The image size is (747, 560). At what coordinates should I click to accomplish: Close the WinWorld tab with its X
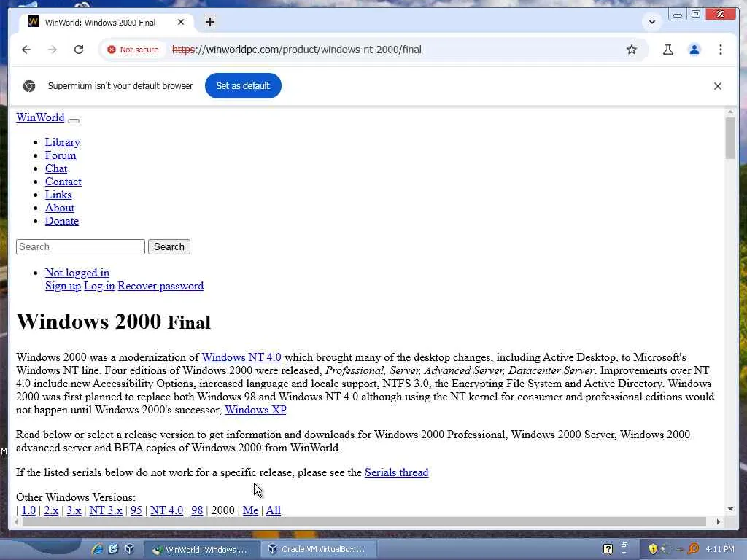click(181, 22)
